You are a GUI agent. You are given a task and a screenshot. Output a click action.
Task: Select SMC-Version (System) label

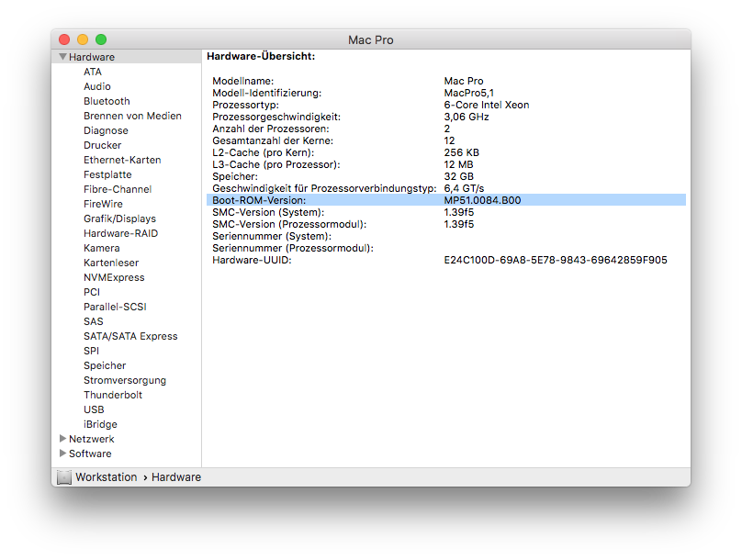click(268, 212)
